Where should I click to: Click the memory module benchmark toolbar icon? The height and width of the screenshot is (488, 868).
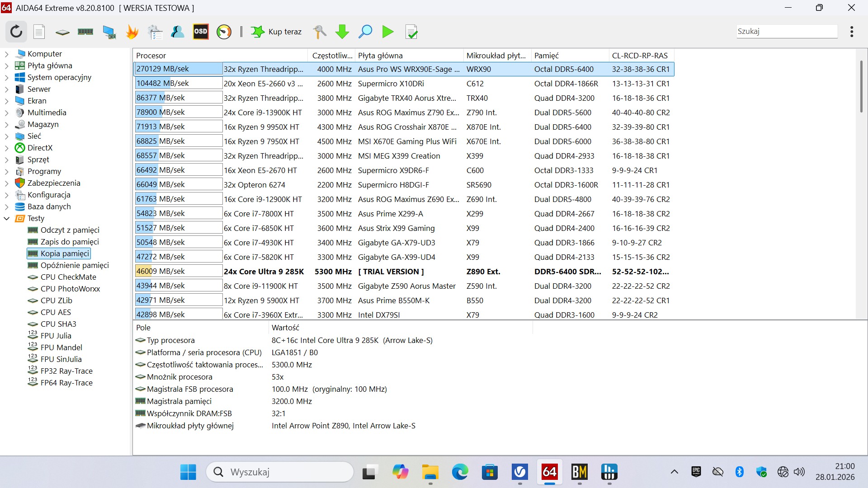click(85, 32)
